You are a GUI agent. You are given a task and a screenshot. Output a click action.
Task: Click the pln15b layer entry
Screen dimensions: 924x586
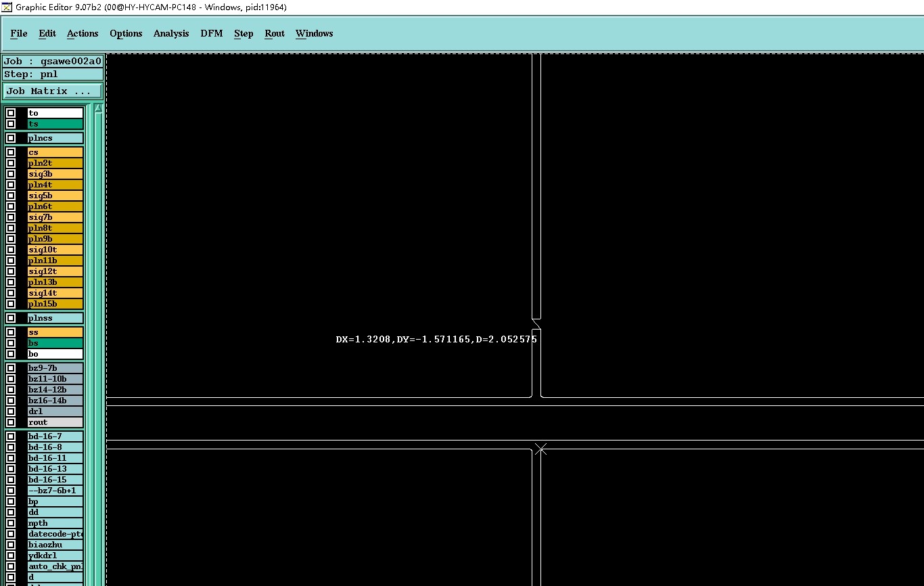click(x=55, y=304)
